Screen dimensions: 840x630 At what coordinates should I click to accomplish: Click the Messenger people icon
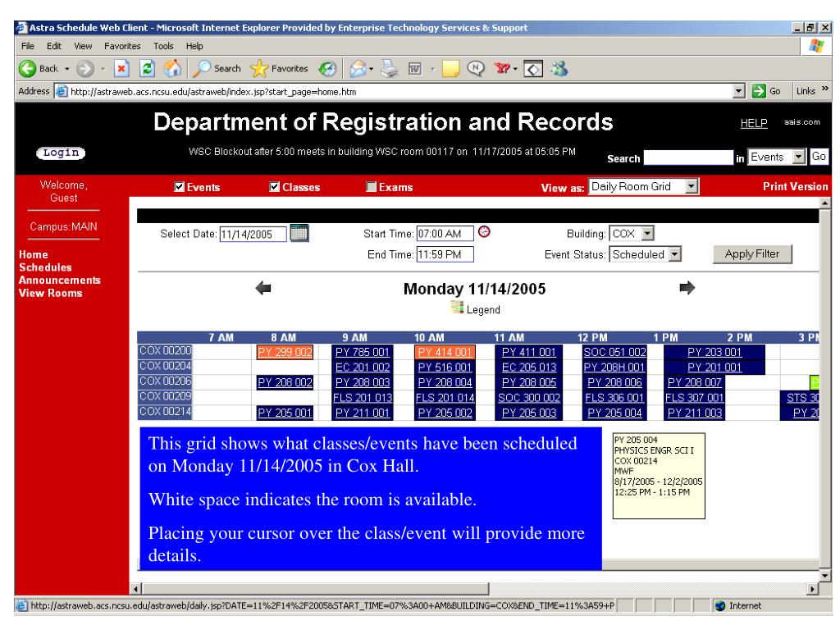pyautogui.click(x=559, y=69)
